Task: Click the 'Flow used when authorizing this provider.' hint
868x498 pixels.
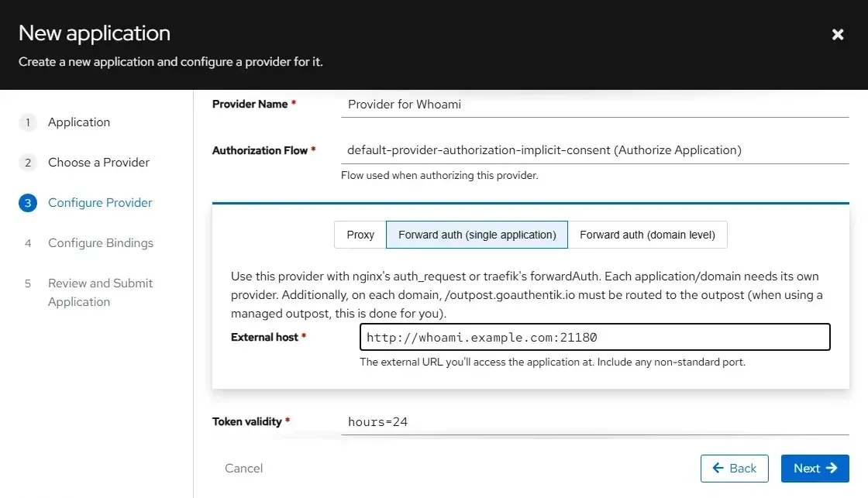Action: point(439,175)
